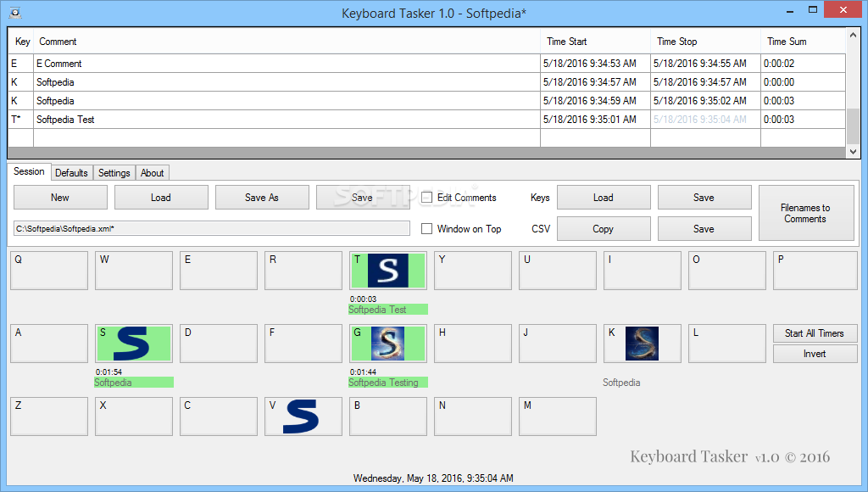Viewport: 868px width, 492px height.
Task: Click the K key tile with dark S image
Action: [643, 344]
